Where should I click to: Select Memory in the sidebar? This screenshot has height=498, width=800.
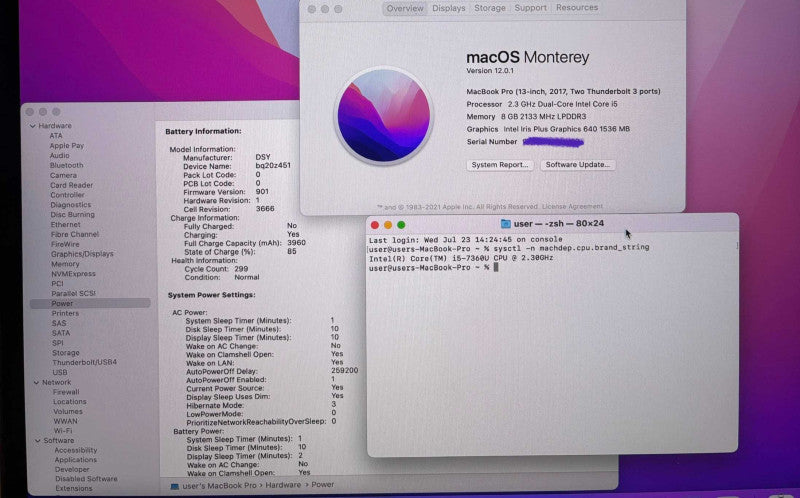click(65, 264)
